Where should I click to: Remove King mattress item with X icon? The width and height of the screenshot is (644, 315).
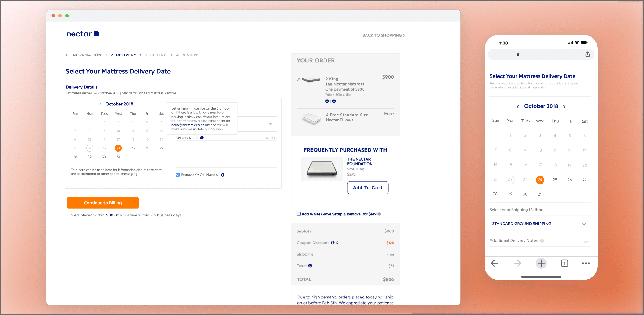(x=299, y=79)
